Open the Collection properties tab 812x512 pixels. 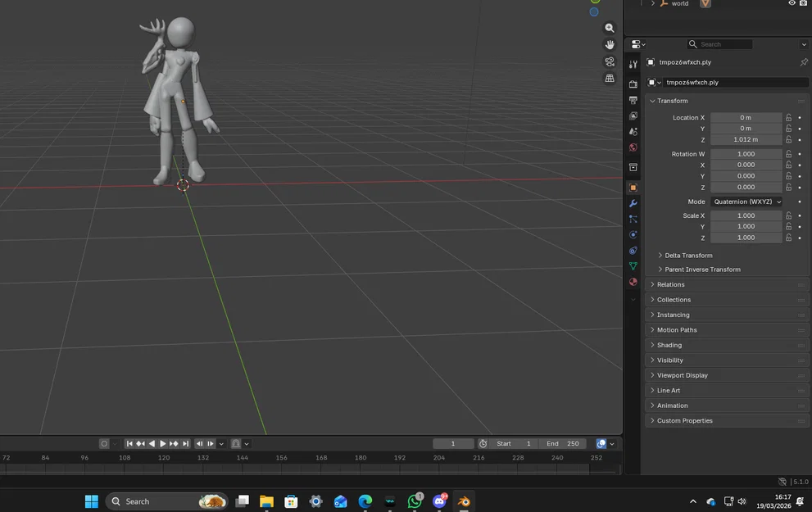tap(633, 167)
